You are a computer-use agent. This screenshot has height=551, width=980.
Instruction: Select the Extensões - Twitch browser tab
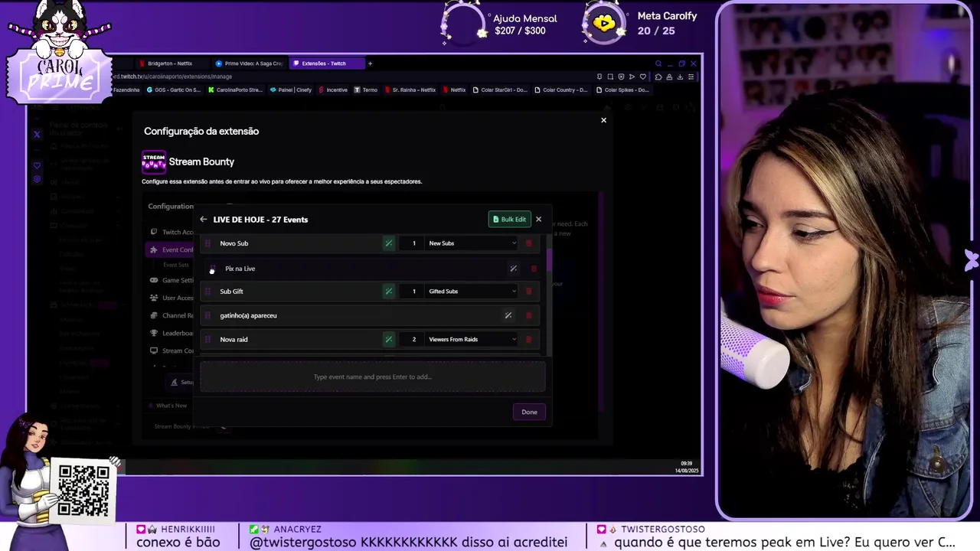click(326, 64)
